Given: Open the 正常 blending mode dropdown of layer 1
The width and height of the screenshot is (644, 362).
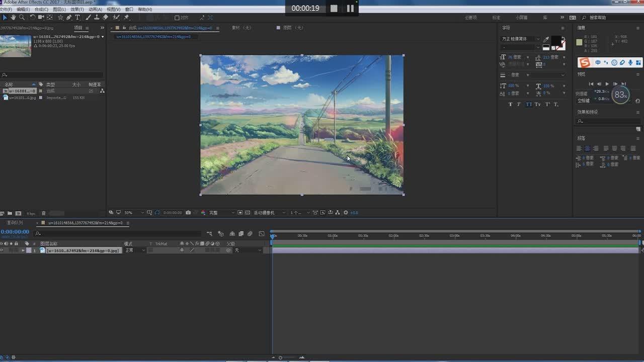Looking at the screenshot, I should click(x=135, y=250).
